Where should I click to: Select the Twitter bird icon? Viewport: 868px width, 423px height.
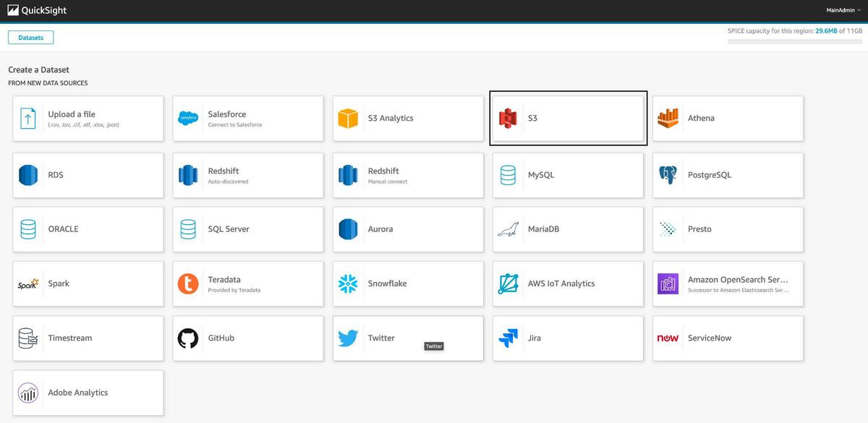pos(348,338)
